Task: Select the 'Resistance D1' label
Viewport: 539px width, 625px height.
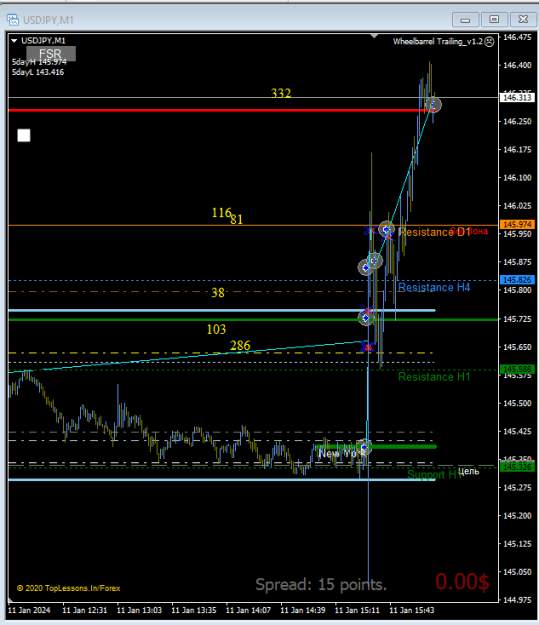Action: (435, 232)
